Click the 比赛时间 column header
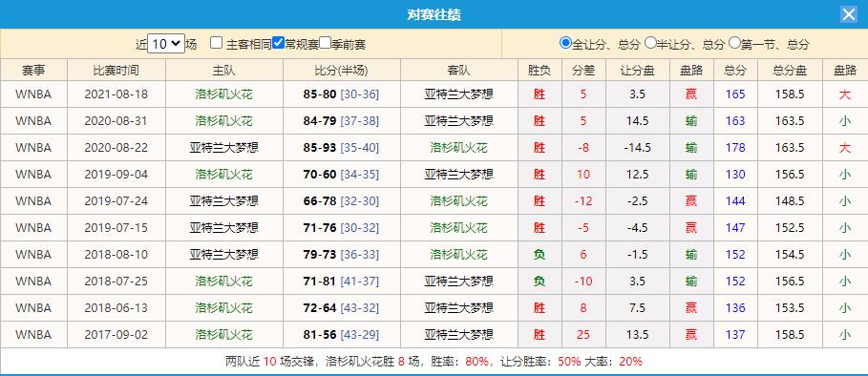Viewport: 868px width, 376px height. point(116,71)
